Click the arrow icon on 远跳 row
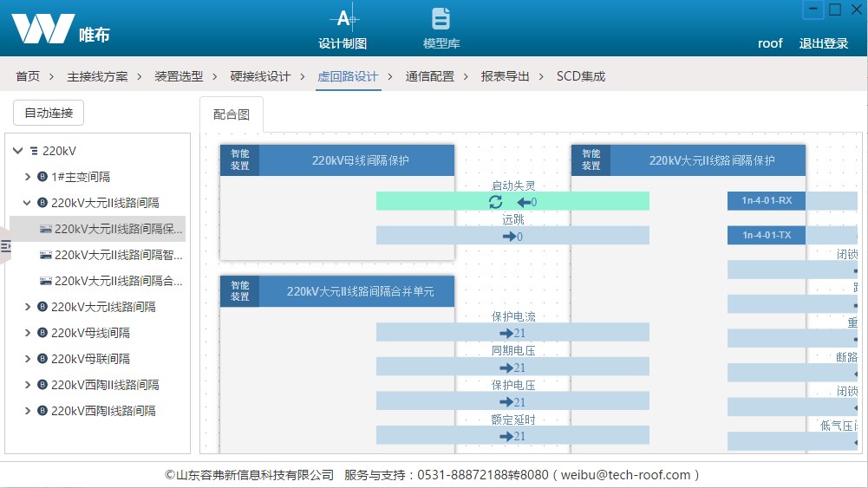 pos(509,237)
